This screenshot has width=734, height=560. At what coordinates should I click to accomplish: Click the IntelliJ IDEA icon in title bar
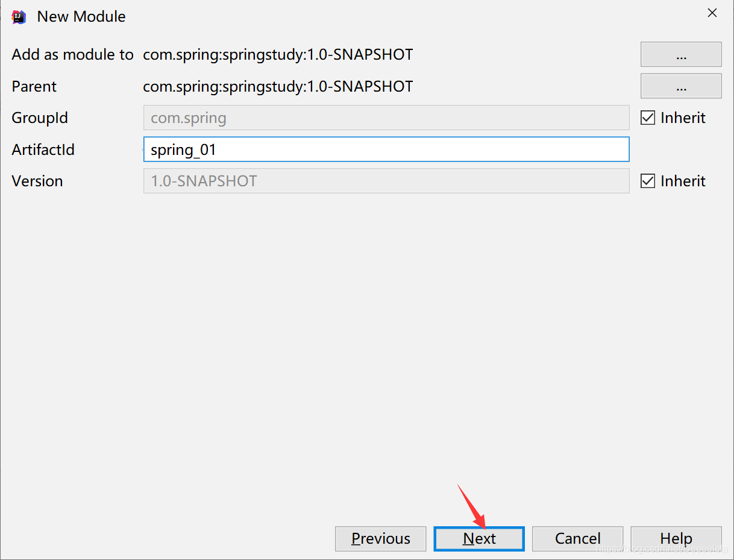click(x=19, y=17)
